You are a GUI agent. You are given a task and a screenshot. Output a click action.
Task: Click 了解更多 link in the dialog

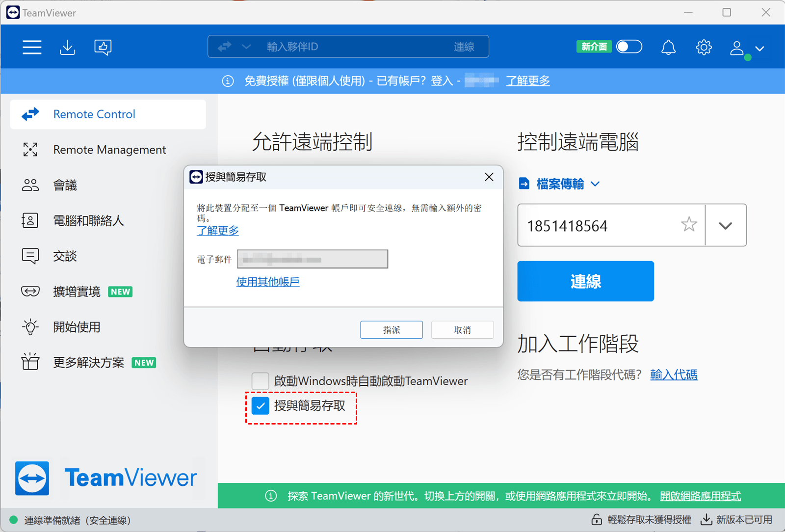pos(218,231)
